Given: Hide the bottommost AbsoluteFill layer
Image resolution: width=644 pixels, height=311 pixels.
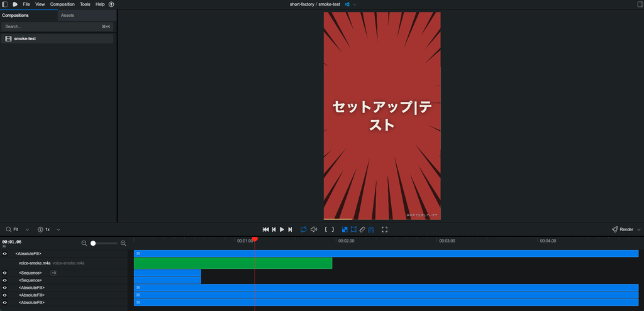Looking at the screenshot, I should point(5,302).
